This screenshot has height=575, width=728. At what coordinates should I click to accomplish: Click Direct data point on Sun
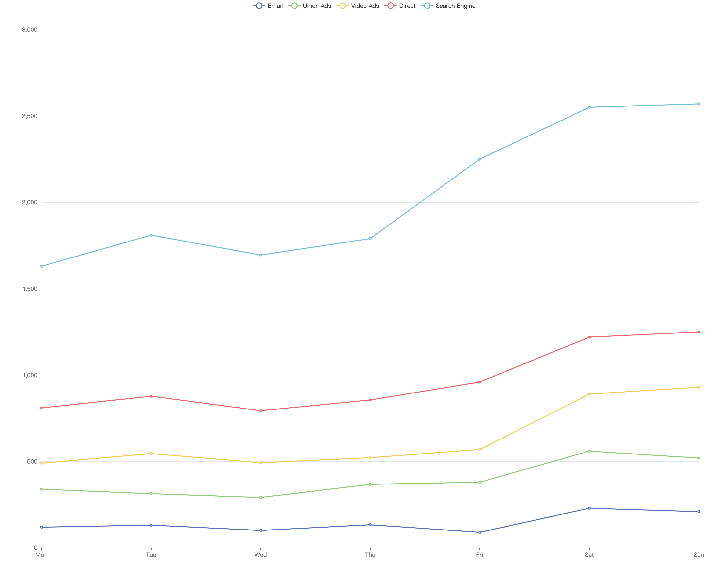[699, 332]
